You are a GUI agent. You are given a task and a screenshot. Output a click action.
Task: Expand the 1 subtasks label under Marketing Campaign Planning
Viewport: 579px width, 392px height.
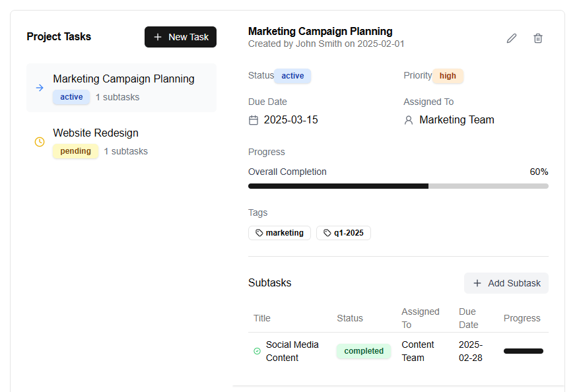(x=118, y=97)
